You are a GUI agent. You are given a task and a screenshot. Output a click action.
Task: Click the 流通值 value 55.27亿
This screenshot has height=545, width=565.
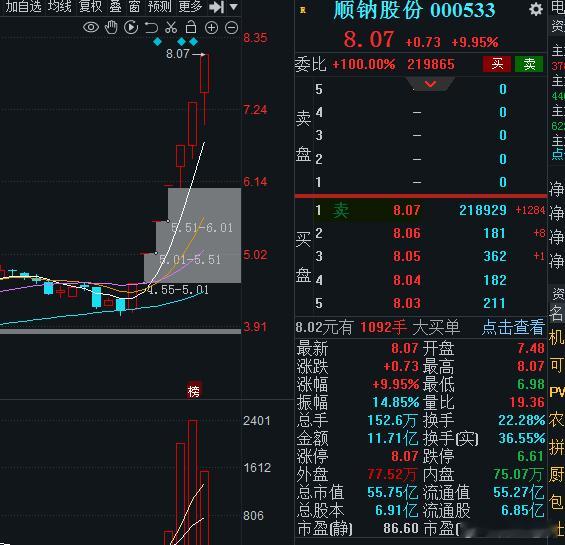coord(519,492)
